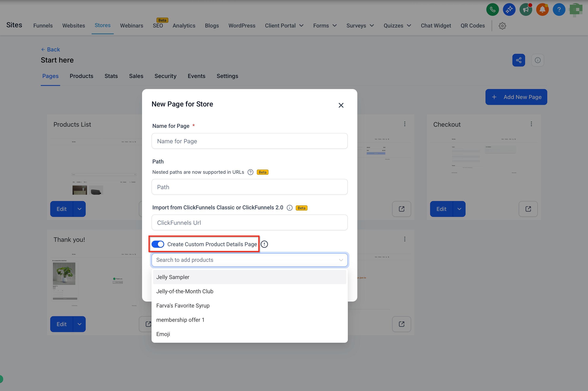Select Farva's Favorite Syrup option
The height and width of the screenshot is (391, 588).
point(249,306)
